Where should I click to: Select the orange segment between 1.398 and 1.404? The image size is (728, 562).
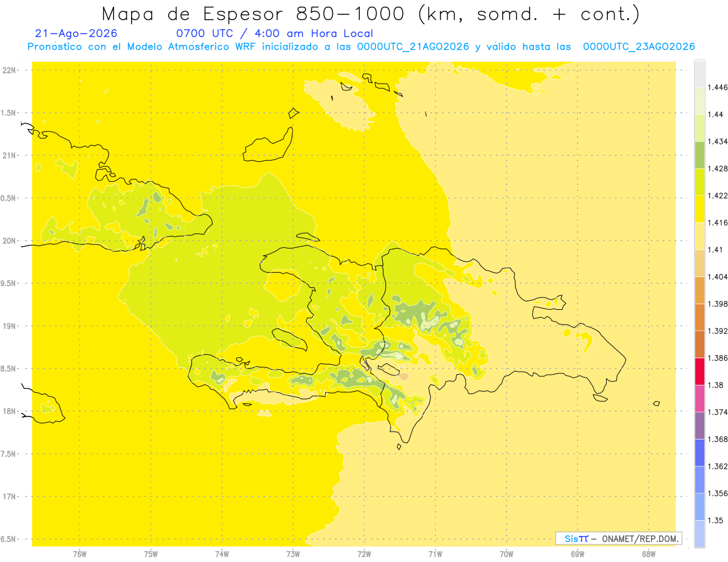coord(699,290)
